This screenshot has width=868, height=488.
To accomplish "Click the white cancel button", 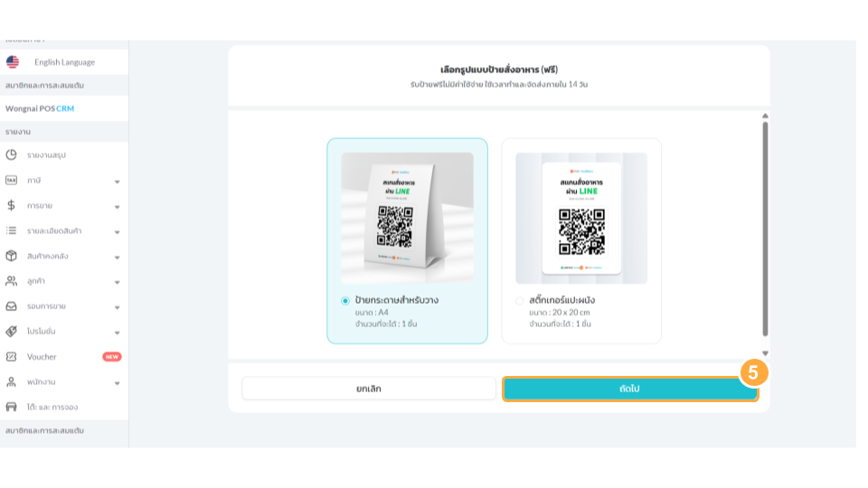I will [x=369, y=389].
